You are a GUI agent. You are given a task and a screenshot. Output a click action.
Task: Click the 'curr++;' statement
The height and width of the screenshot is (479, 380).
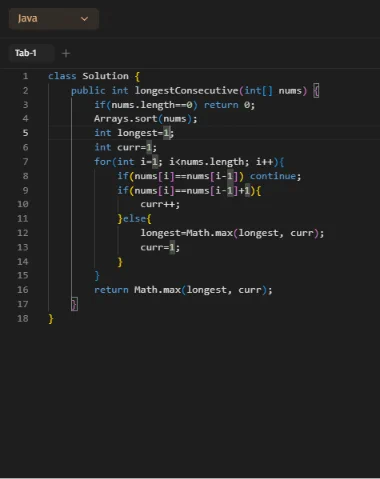coord(160,204)
